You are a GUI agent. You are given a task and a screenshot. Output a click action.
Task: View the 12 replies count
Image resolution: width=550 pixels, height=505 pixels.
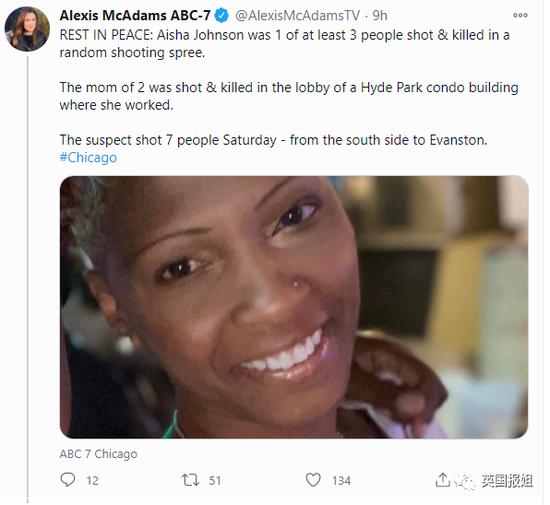pyautogui.click(x=93, y=480)
